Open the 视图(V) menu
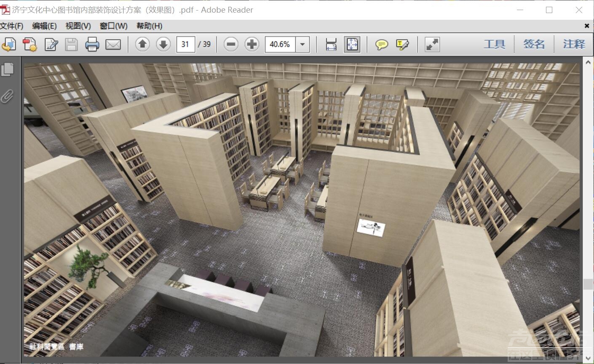This screenshot has height=364, width=594. click(x=78, y=26)
